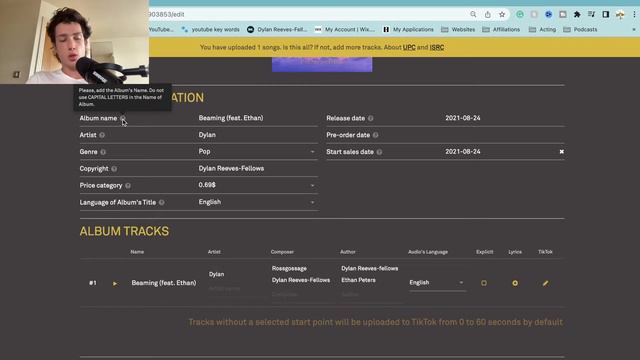
Task: Open Chrome three-dot menu
Action: (x=634, y=14)
